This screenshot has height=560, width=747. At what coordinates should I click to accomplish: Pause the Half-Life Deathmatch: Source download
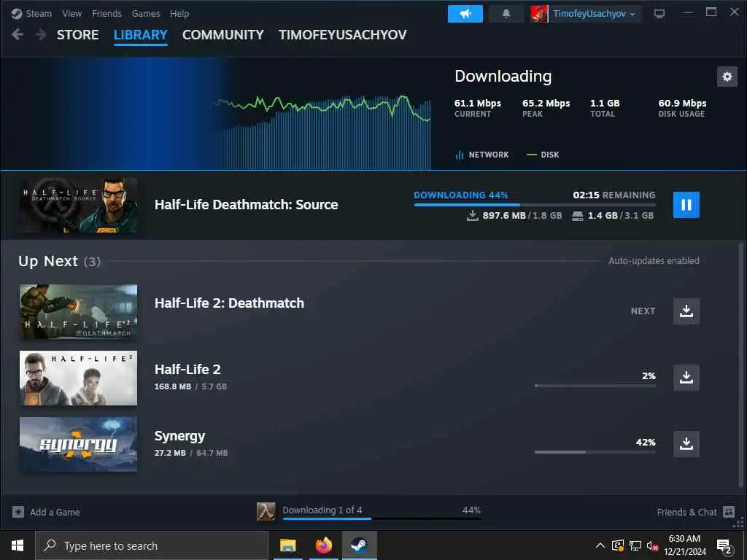(x=686, y=205)
